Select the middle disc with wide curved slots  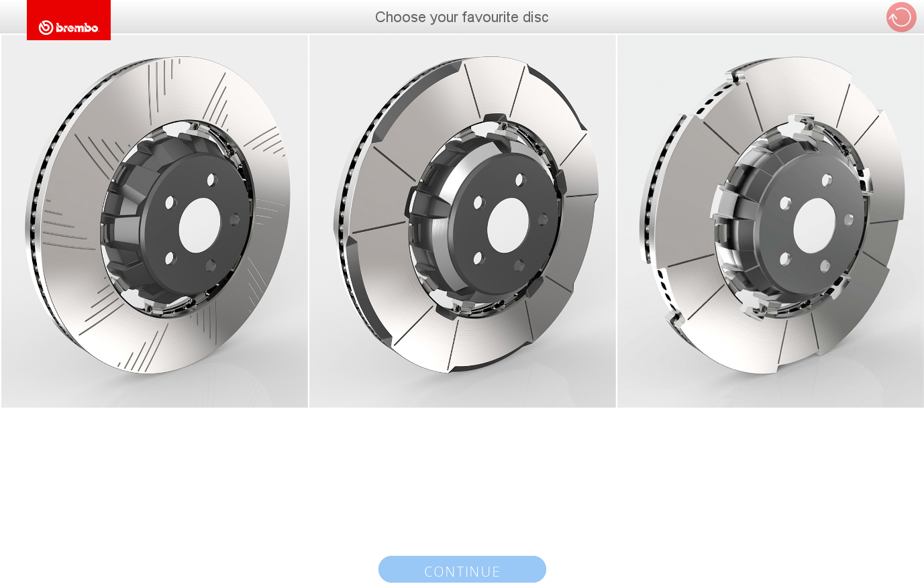[x=462, y=221]
